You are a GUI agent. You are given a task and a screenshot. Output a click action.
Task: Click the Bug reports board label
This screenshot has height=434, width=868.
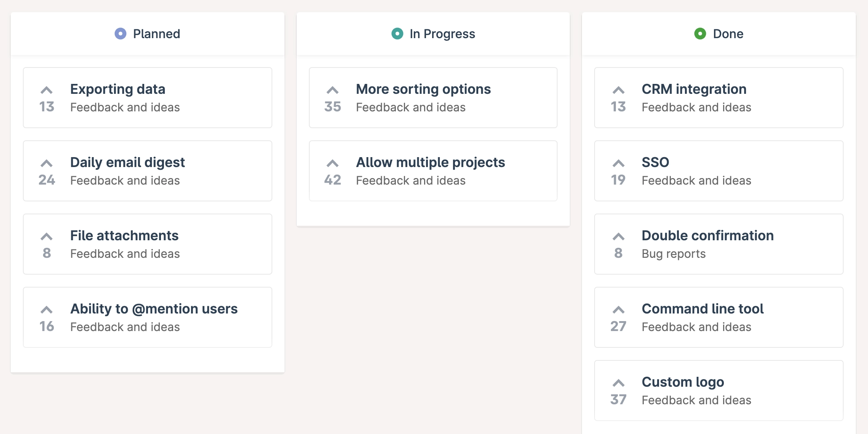tap(674, 254)
